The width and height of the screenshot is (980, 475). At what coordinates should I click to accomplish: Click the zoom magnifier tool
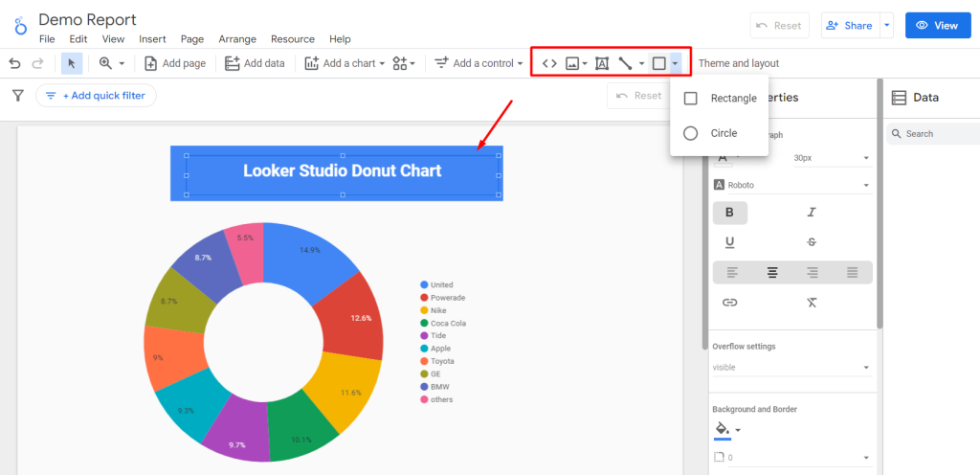pos(105,63)
